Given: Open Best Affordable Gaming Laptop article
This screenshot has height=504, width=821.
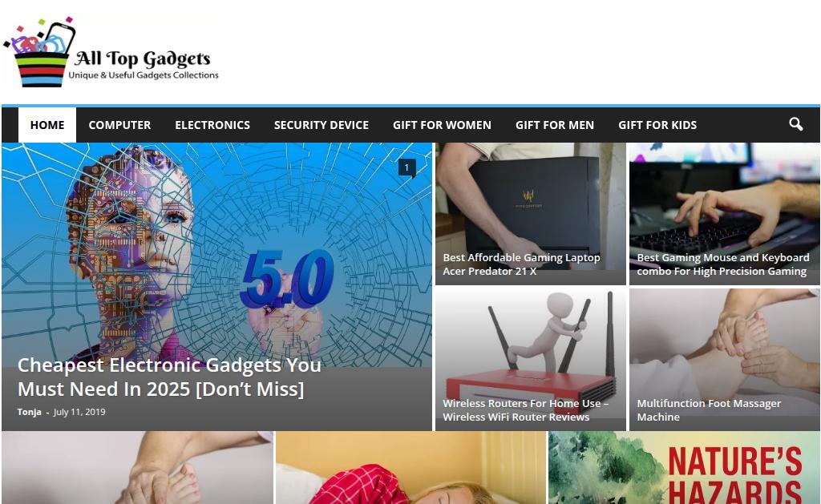Looking at the screenshot, I should 521,264.
